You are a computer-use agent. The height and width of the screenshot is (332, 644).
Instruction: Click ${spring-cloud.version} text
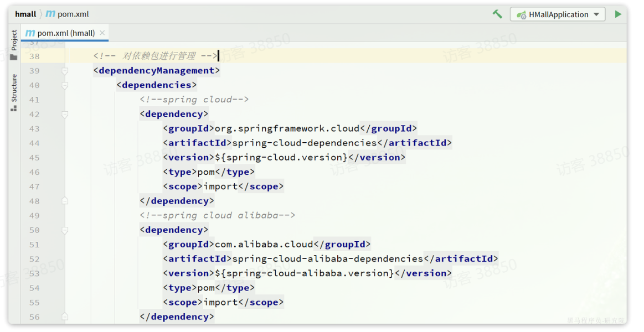[x=281, y=158]
